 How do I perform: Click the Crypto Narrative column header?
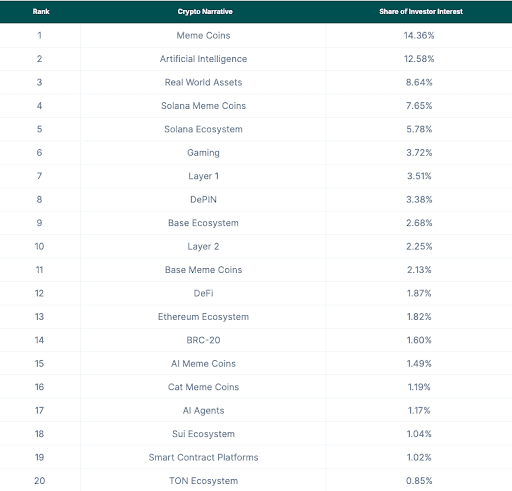[x=205, y=12]
